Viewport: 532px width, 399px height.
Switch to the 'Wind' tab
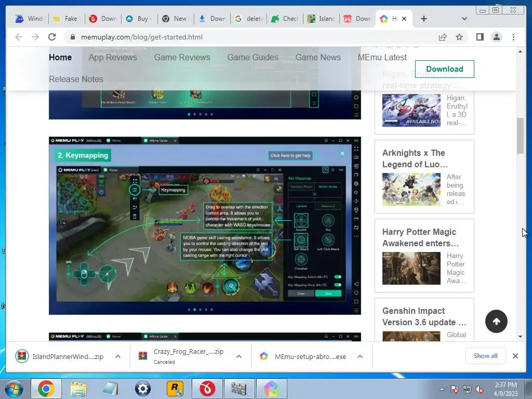(x=30, y=19)
